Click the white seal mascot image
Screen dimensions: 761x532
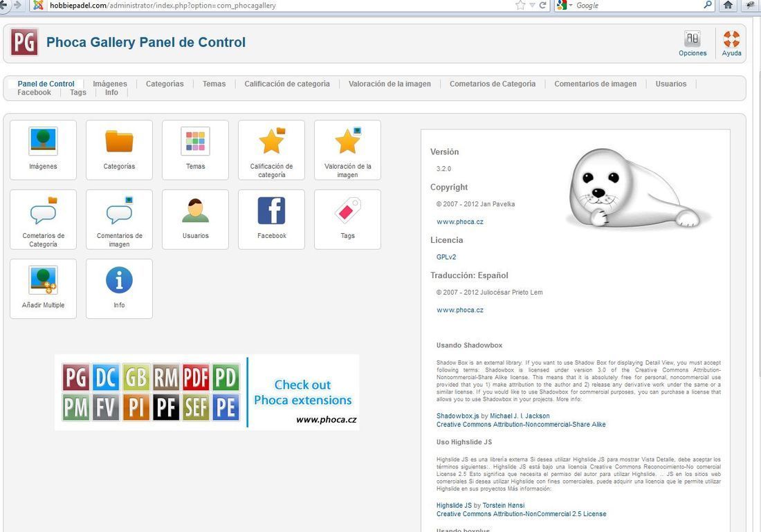click(x=639, y=188)
